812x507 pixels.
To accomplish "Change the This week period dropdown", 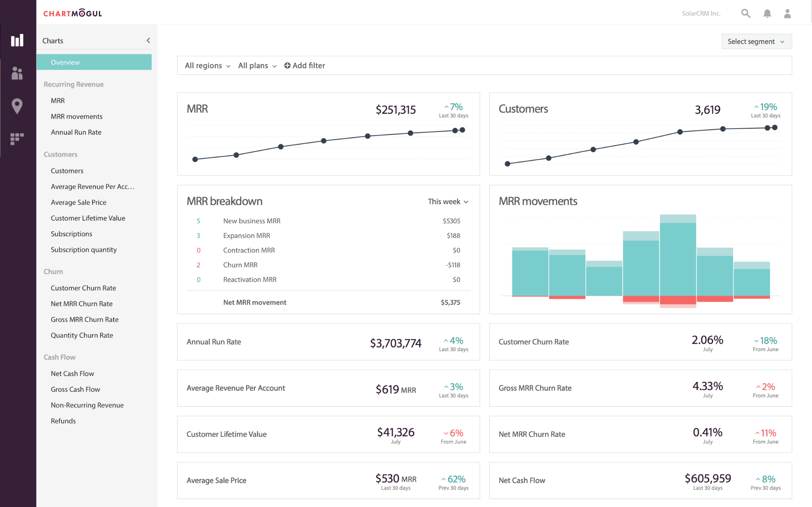I will tap(448, 202).
